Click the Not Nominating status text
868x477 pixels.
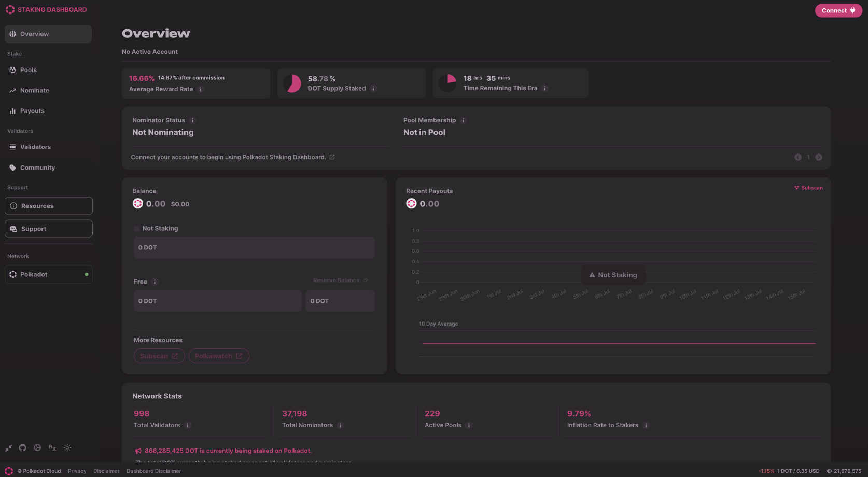coord(163,133)
